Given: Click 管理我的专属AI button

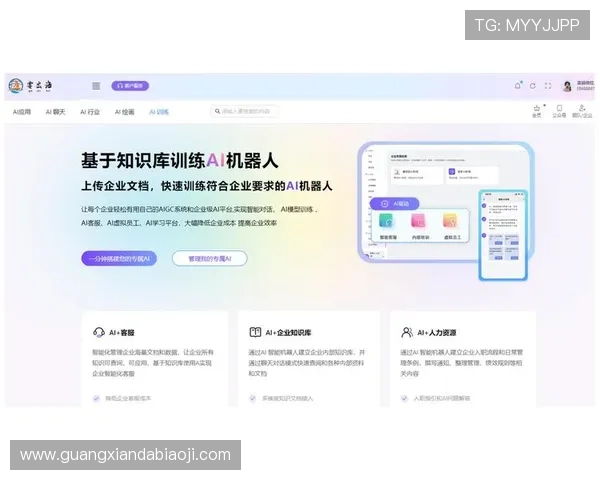Looking at the screenshot, I should click(x=210, y=258).
